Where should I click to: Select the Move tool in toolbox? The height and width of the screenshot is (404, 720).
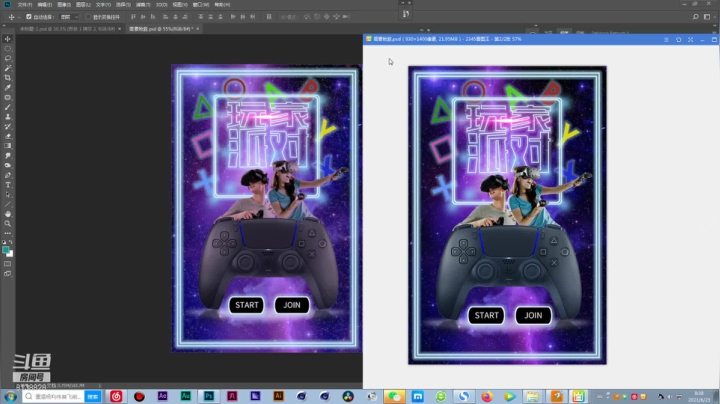click(8, 39)
